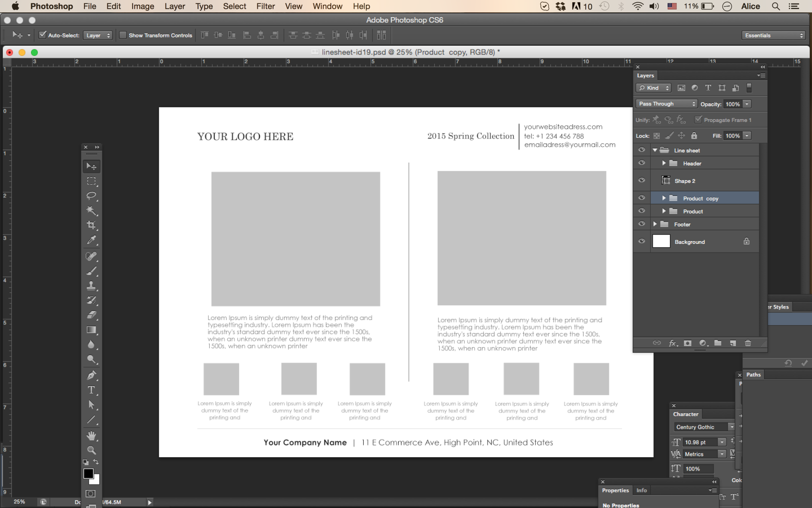This screenshot has width=812, height=508.
Task: Add a layer mask
Action: point(688,343)
